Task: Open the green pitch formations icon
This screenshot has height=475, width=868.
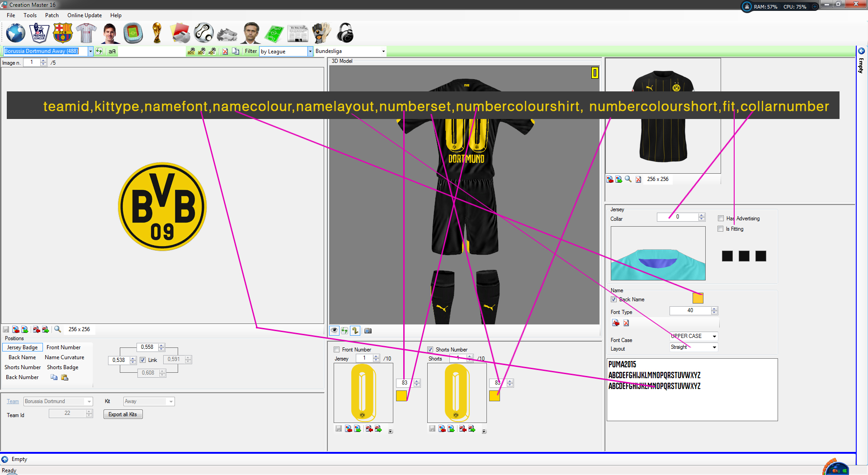Action: point(274,33)
